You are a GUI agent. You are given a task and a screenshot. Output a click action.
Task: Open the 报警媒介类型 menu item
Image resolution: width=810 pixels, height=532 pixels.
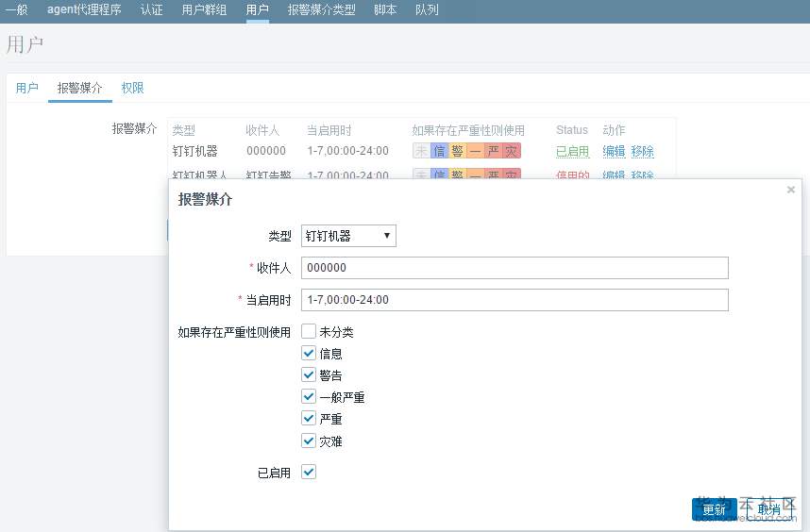click(x=321, y=9)
